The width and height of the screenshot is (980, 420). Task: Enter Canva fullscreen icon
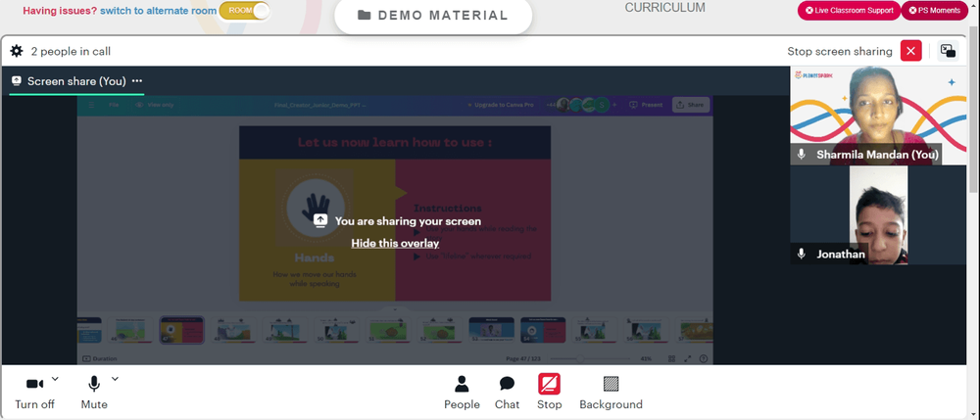pyautogui.click(x=688, y=359)
